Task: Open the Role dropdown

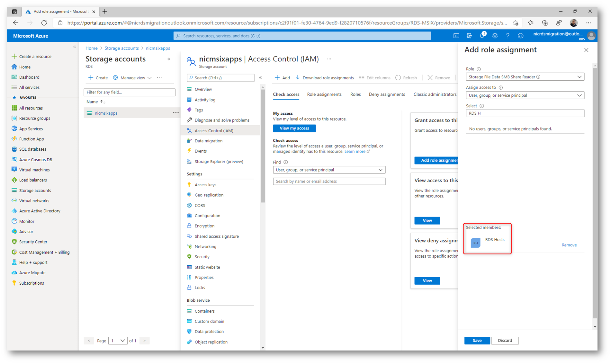Action: coord(525,77)
